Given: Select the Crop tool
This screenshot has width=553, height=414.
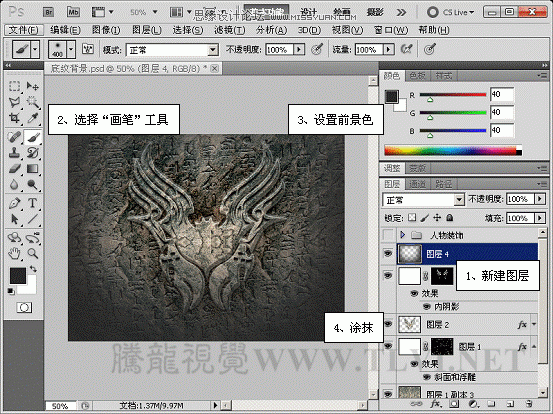Looking at the screenshot, I should click(14, 118).
